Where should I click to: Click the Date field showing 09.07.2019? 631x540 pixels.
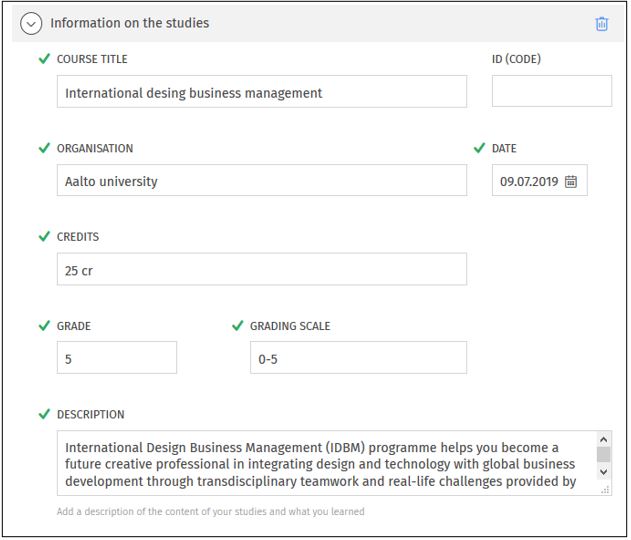click(529, 181)
